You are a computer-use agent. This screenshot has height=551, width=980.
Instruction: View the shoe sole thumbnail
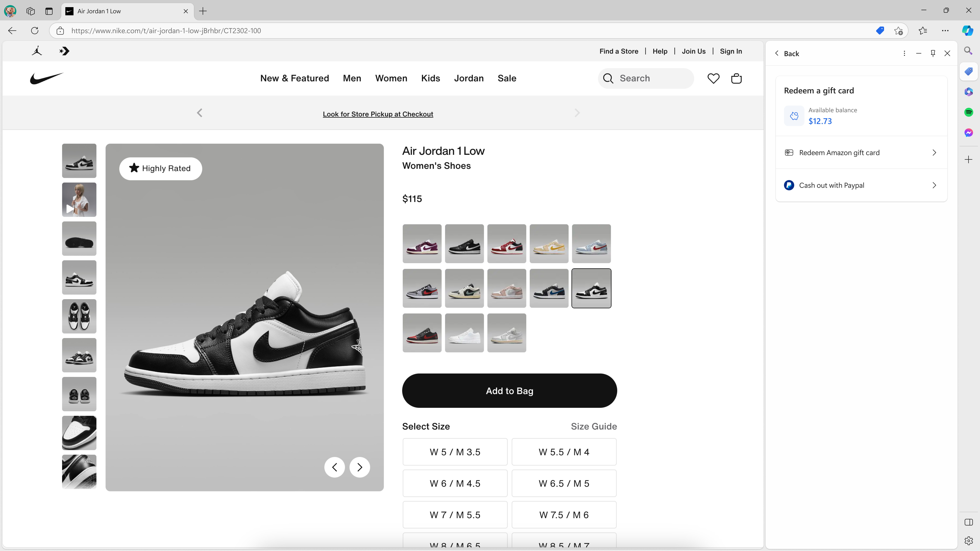click(x=79, y=238)
